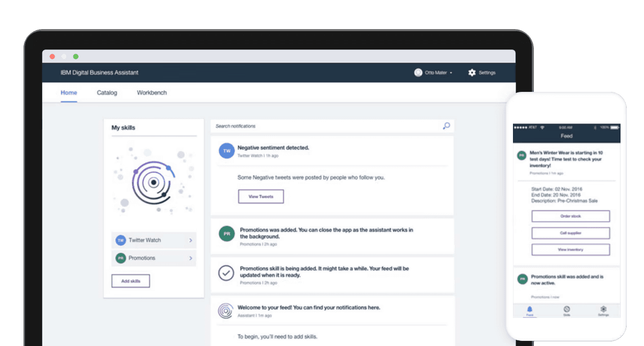Switch to the Catalog tab

click(x=107, y=93)
